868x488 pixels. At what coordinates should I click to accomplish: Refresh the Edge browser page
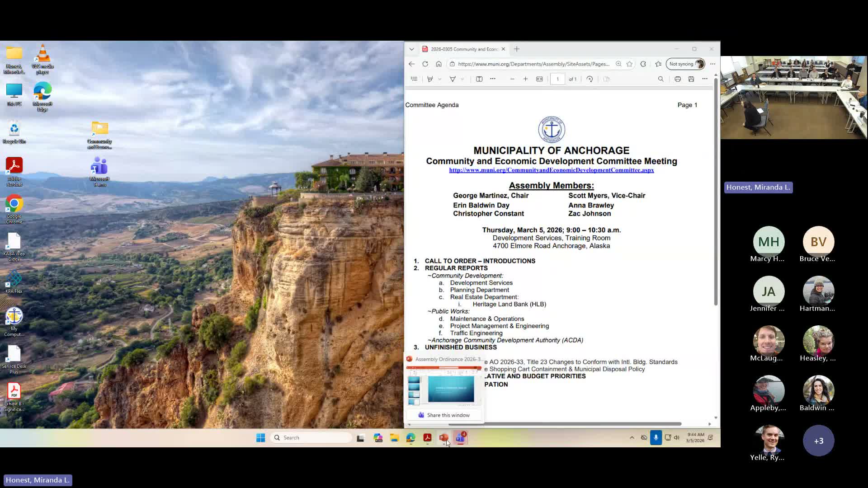click(425, 64)
